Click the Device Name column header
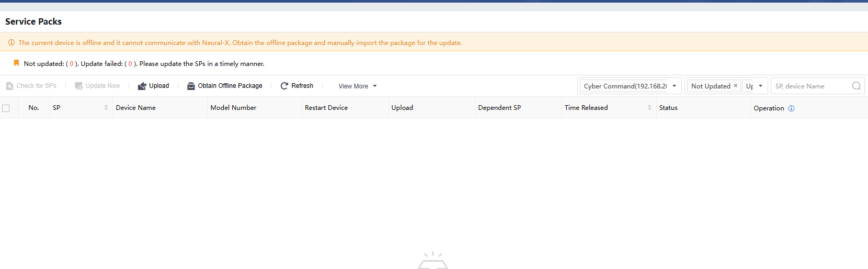 coord(136,108)
